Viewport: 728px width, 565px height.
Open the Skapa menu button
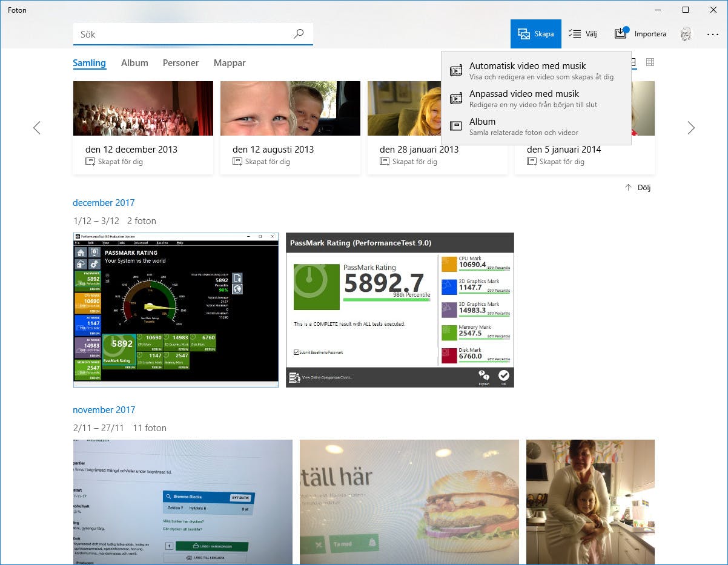(x=535, y=34)
